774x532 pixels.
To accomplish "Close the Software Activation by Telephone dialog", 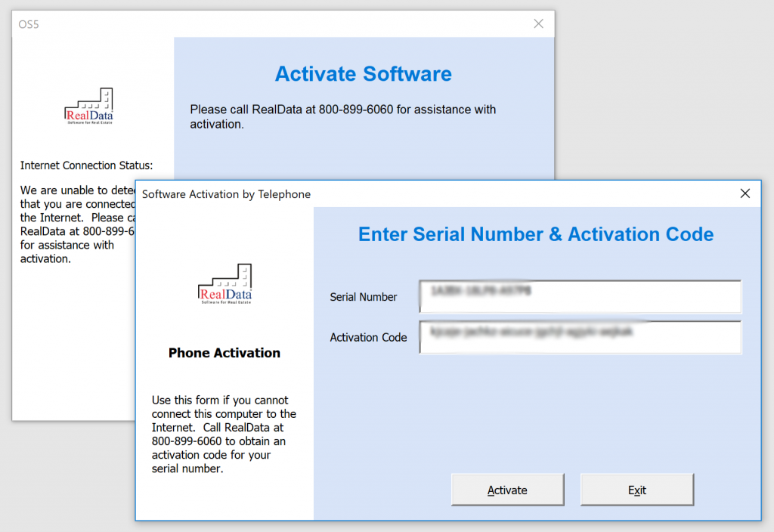I will coord(745,193).
